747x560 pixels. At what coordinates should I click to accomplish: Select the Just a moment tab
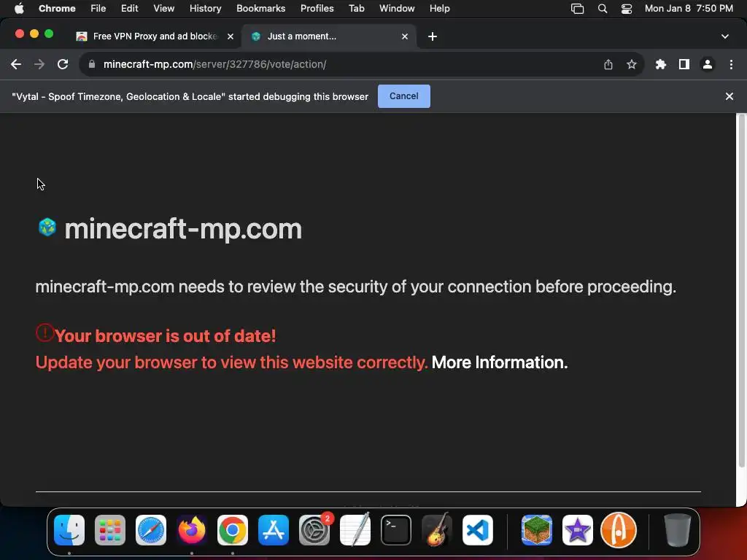coord(329,36)
